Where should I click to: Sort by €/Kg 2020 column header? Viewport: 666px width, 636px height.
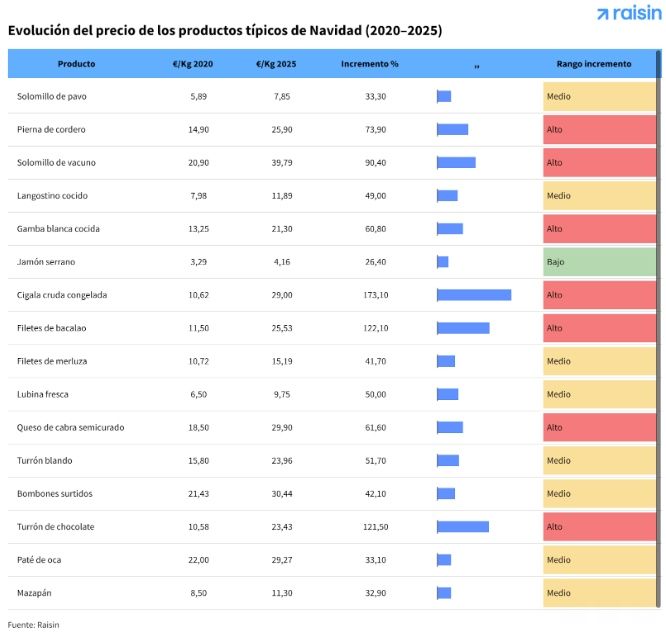click(191, 64)
